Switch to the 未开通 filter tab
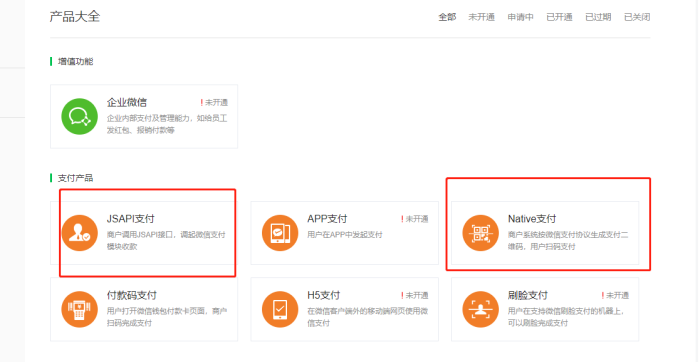The image size is (700, 362). point(481,17)
